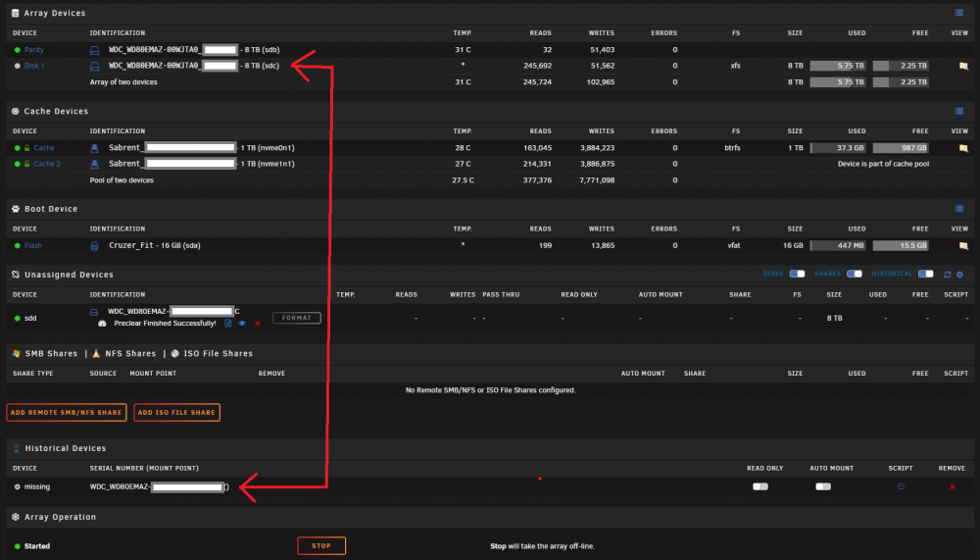This screenshot has width=980, height=560.
Task: Browse the Flash device via its folder icon
Action: click(x=963, y=246)
